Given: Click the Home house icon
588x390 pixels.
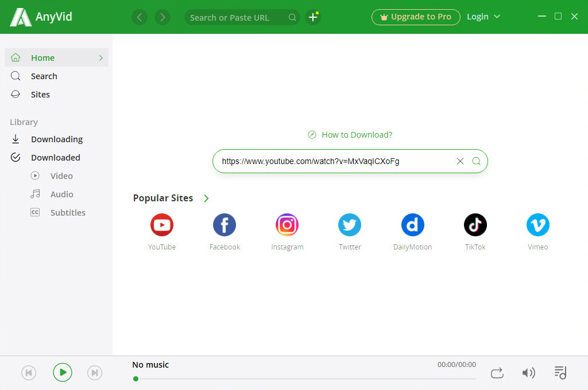Looking at the screenshot, I should [16, 58].
